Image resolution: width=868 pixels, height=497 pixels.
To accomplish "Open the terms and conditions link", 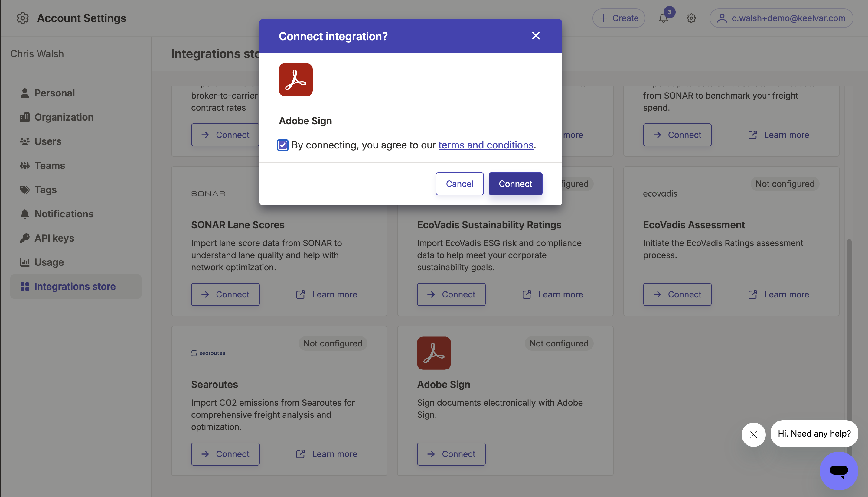I will (x=485, y=145).
